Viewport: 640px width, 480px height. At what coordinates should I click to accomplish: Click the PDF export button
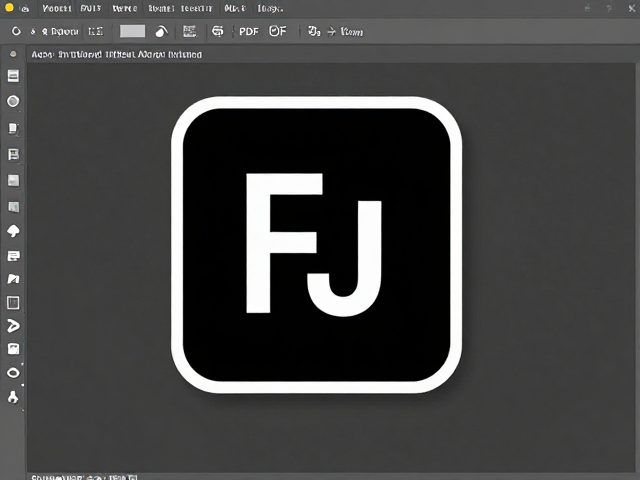point(249,31)
